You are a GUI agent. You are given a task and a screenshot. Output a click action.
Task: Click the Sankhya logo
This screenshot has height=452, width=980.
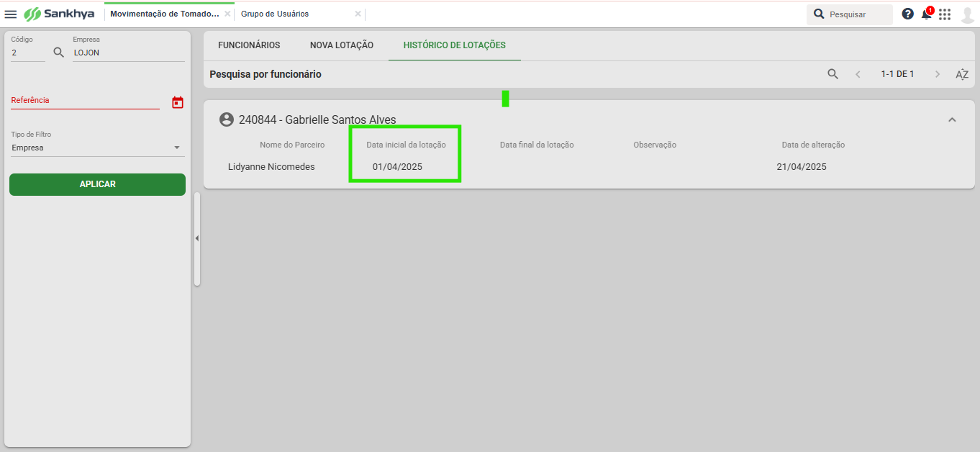(59, 14)
